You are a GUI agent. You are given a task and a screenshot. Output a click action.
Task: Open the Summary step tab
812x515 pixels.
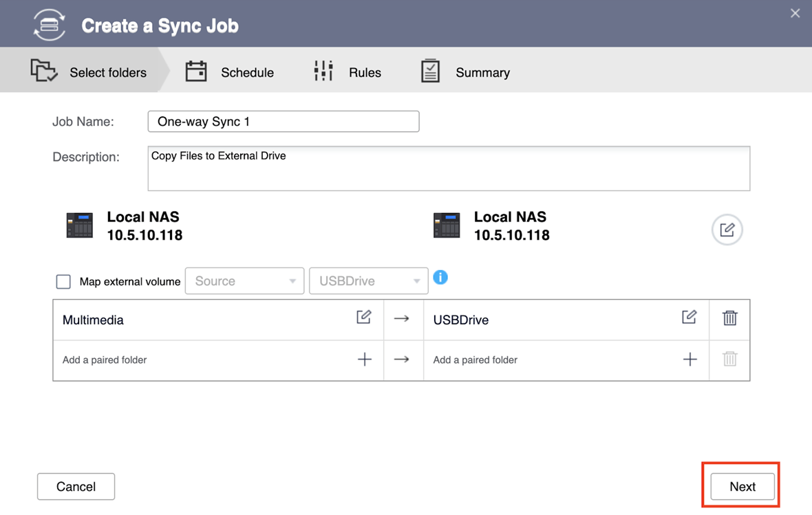(465, 72)
